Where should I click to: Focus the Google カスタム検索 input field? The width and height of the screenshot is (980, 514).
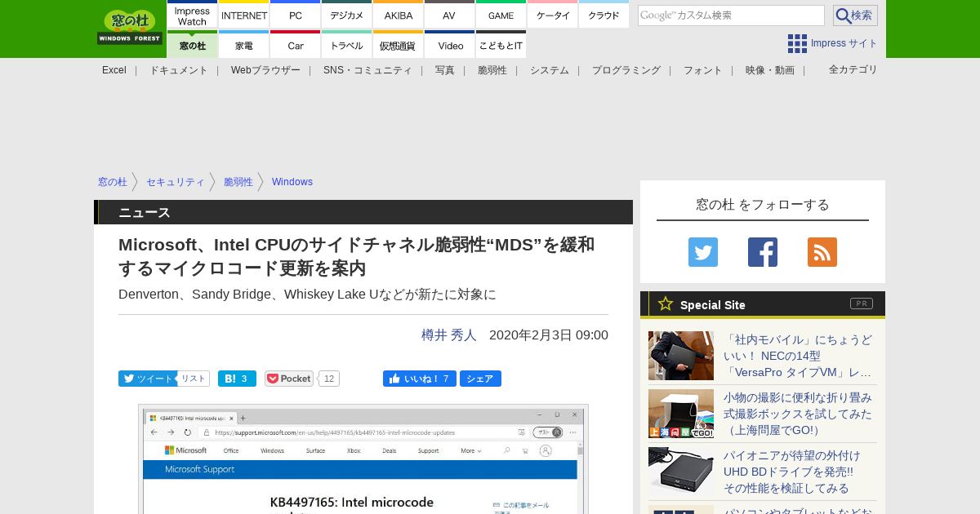(x=731, y=16)
